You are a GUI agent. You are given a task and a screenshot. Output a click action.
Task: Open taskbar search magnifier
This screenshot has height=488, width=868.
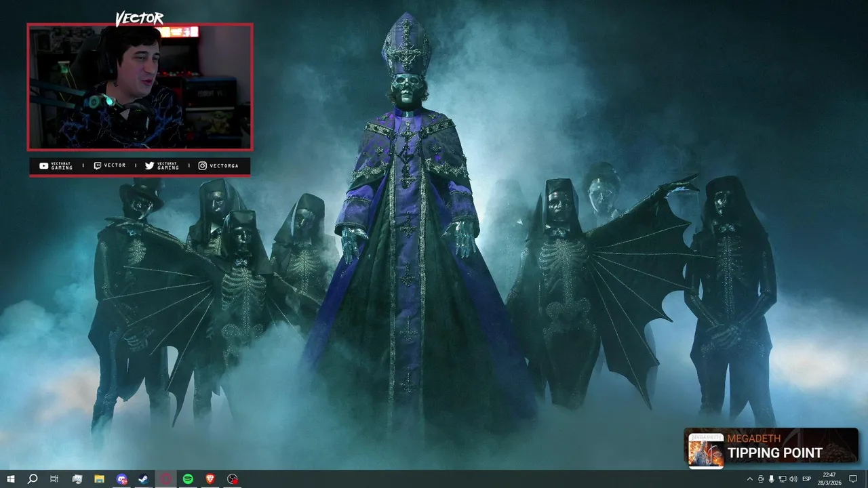click(32, 479)
